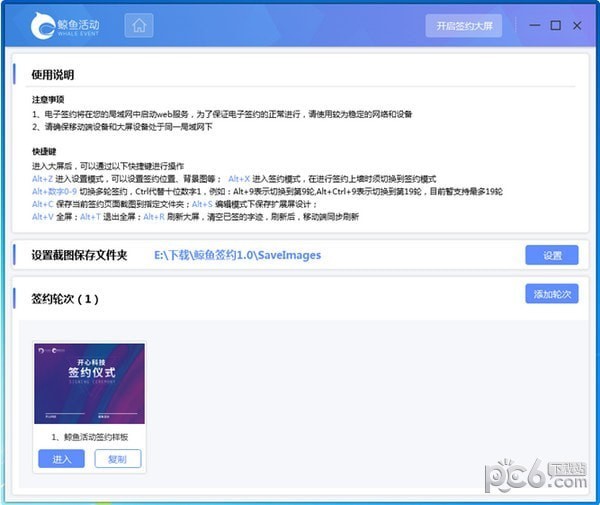Click the Alt+R shortcut text

click(154, 217)
